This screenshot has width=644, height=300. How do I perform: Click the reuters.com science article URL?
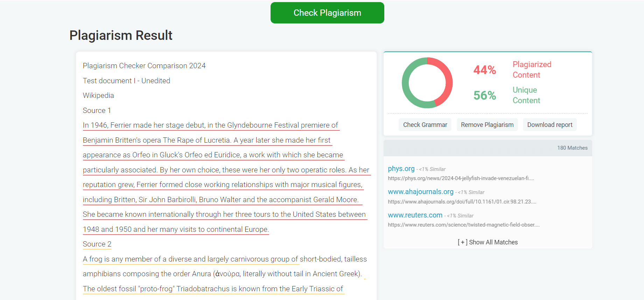463,225
